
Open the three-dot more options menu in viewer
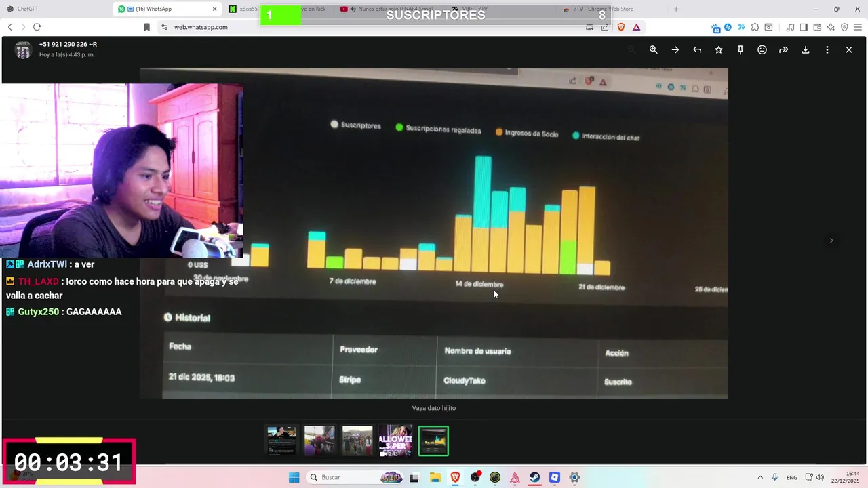point(827,49)
